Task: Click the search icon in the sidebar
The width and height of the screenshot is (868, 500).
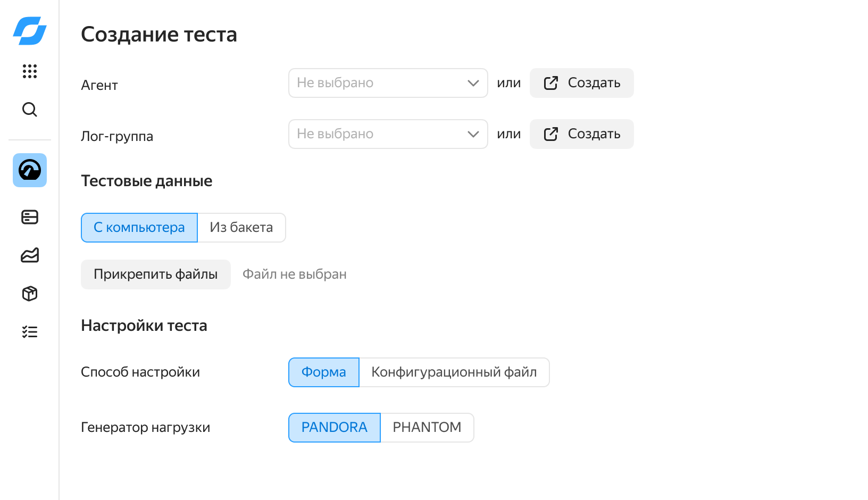Action: (29, 110)
